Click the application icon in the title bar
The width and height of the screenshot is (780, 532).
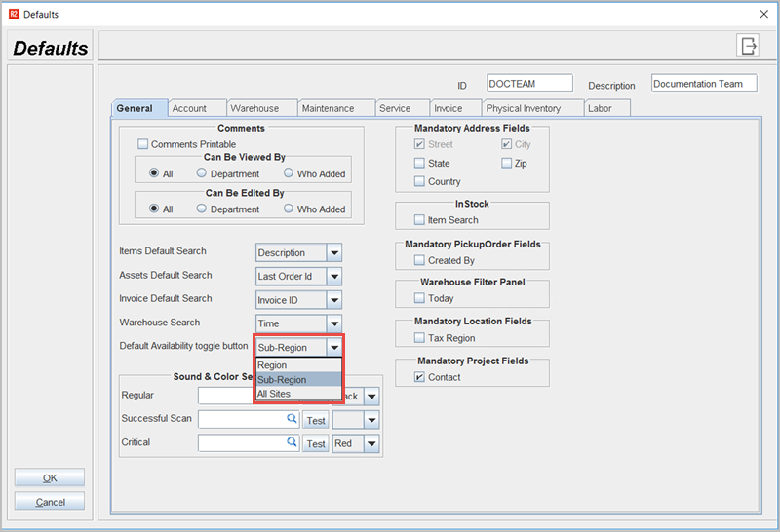pyautogui.click(x=13, y=14)
